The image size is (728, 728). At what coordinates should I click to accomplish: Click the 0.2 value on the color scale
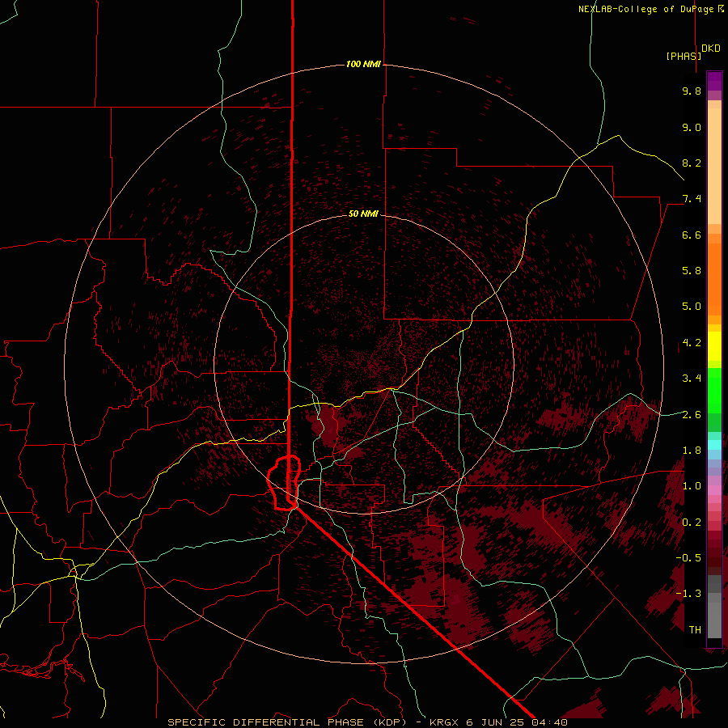click(x=692, y=523)
